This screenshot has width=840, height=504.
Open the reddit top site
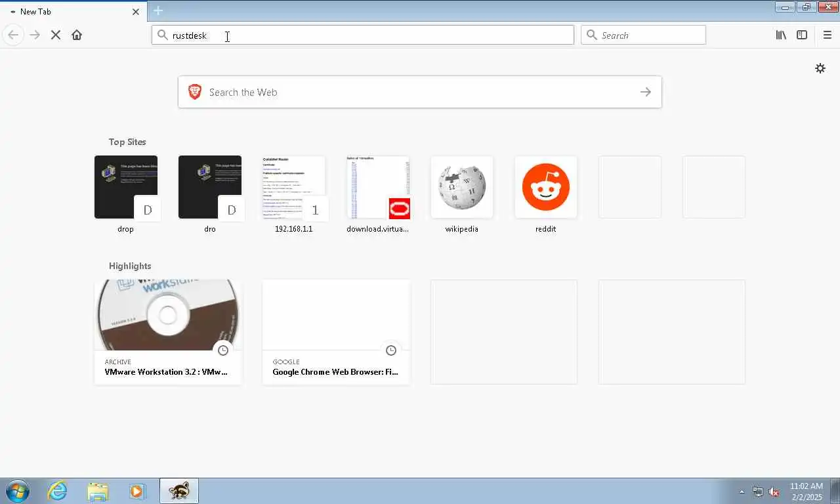point(546,187)
